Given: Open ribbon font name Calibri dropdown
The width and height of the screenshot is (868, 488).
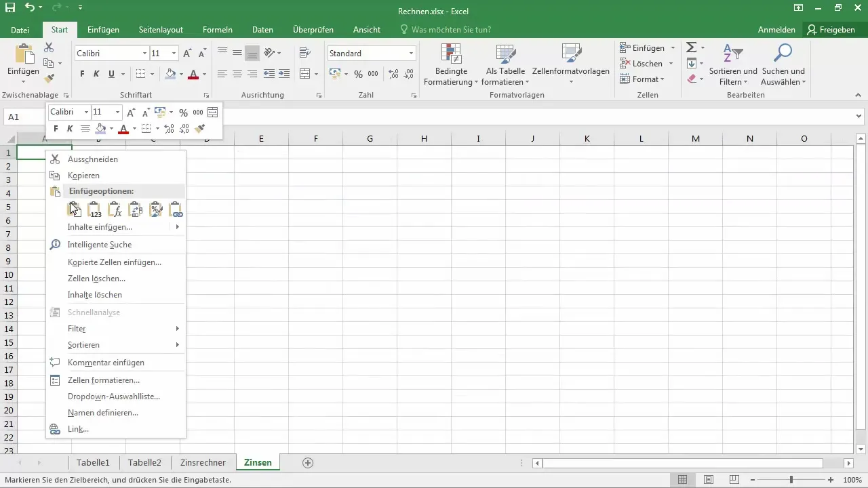Looking at the screenshot, I should pyautogui.click(x=144, y=54).
